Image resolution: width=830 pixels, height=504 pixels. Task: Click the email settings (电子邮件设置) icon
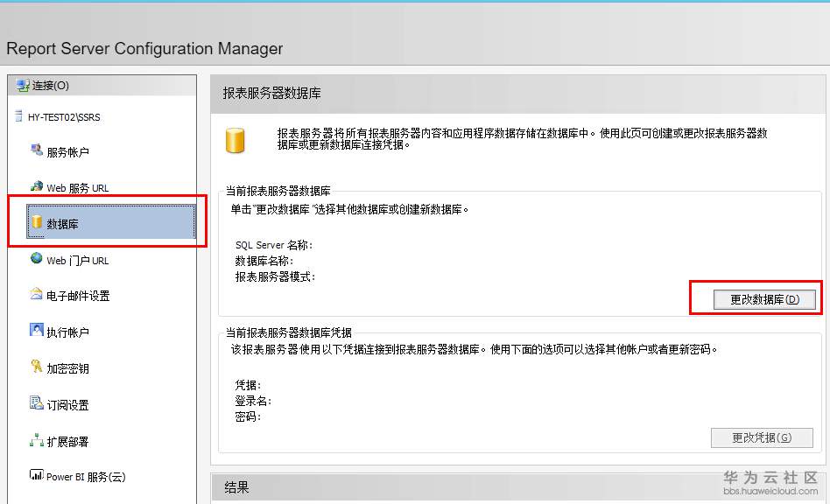[37, 294]
